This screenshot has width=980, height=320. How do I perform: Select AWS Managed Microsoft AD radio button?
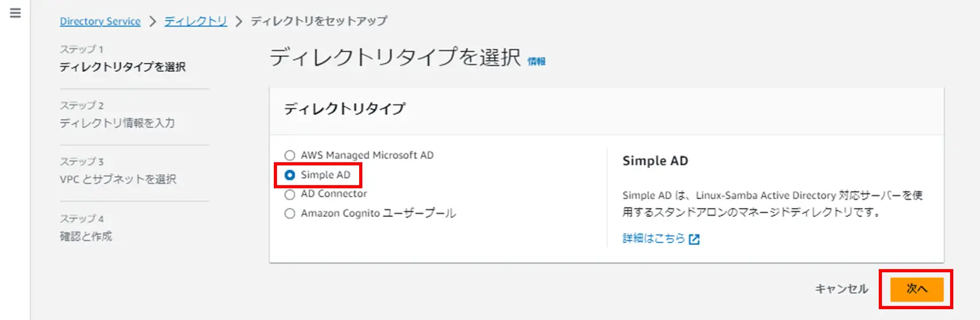coord(290,155)
